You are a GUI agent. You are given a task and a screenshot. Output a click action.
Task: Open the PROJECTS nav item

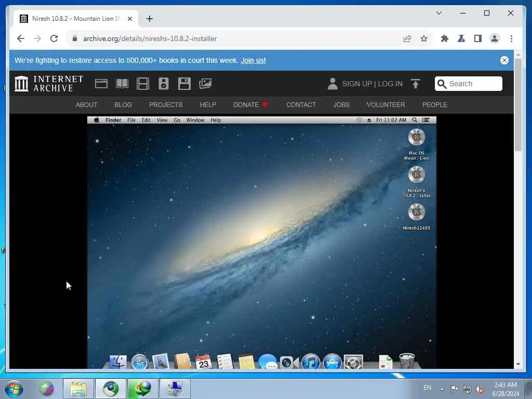(x=166, y=105)
